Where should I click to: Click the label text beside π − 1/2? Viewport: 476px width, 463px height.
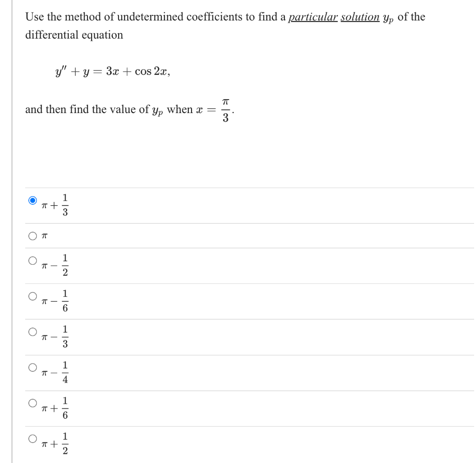[x=55, y=265]
